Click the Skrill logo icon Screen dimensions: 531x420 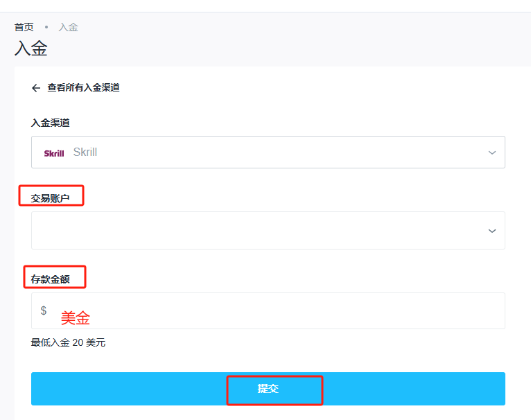54,152
